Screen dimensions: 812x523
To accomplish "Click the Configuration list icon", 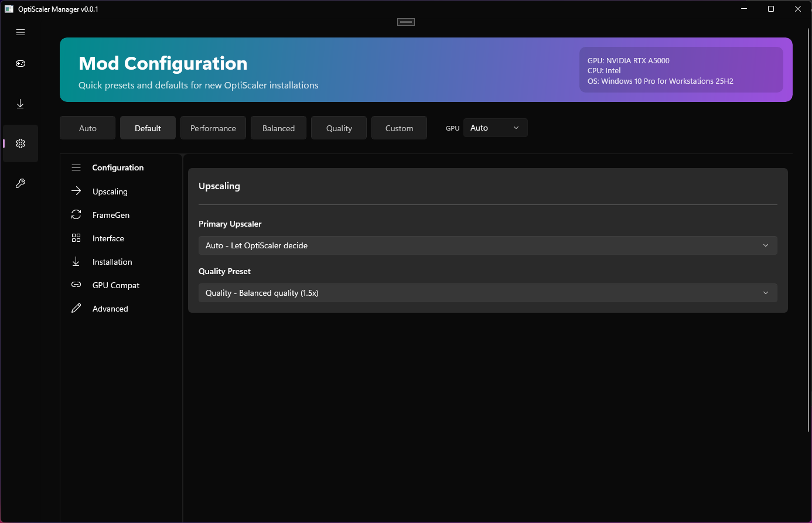I will point(76,168).
